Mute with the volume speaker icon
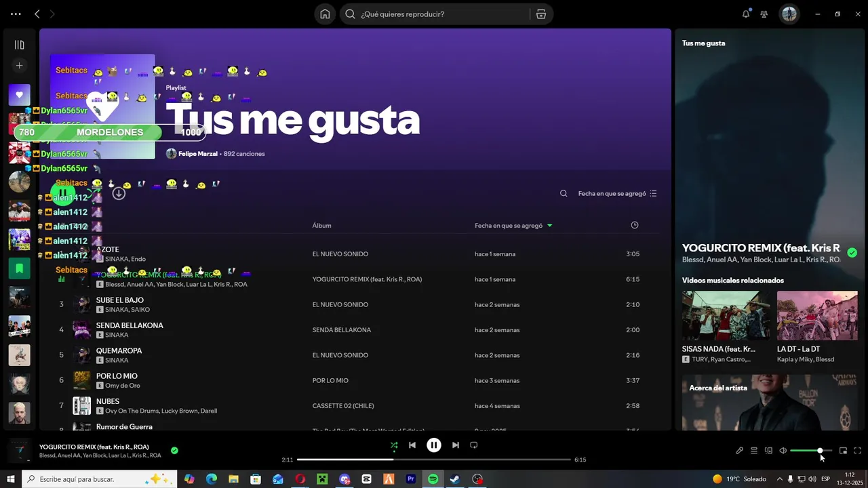Viewport: 868px width, 488px height. click(783, 451)
